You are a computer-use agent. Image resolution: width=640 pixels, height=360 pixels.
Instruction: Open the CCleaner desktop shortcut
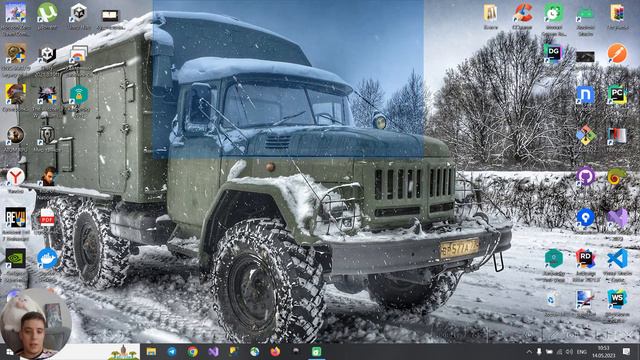tap(522, 13)
